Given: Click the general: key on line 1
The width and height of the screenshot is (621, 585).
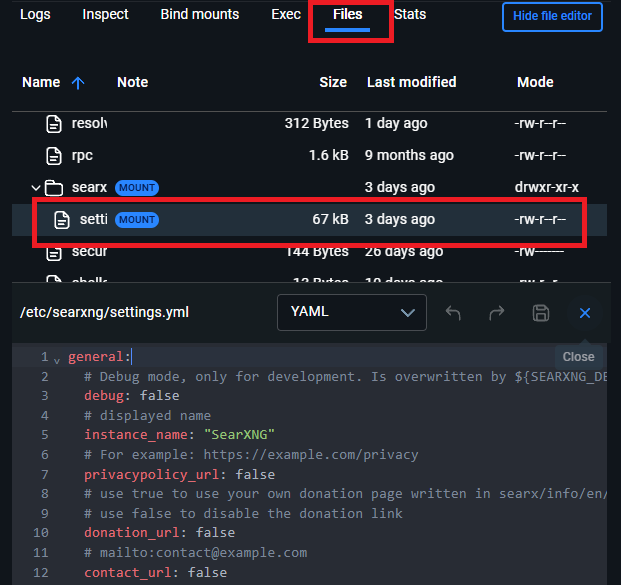Looking at the screenshot, I should (99, 357).
